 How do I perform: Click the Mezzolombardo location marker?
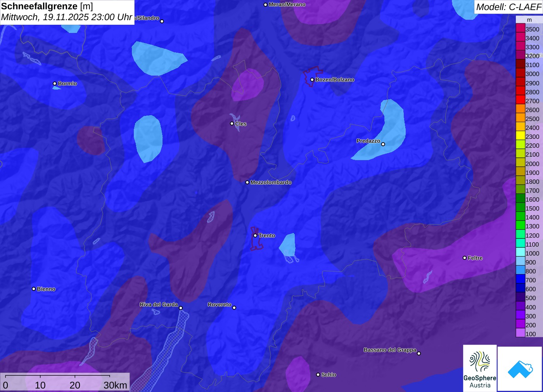pos(247,182)
